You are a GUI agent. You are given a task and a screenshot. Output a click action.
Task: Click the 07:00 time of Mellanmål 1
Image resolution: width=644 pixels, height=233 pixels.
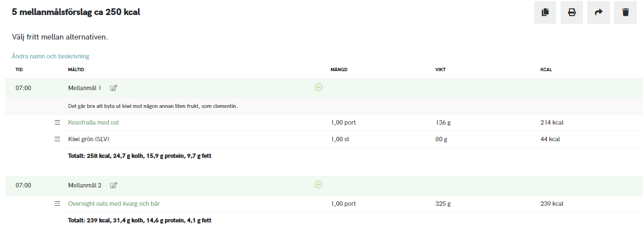click(23, 88)
